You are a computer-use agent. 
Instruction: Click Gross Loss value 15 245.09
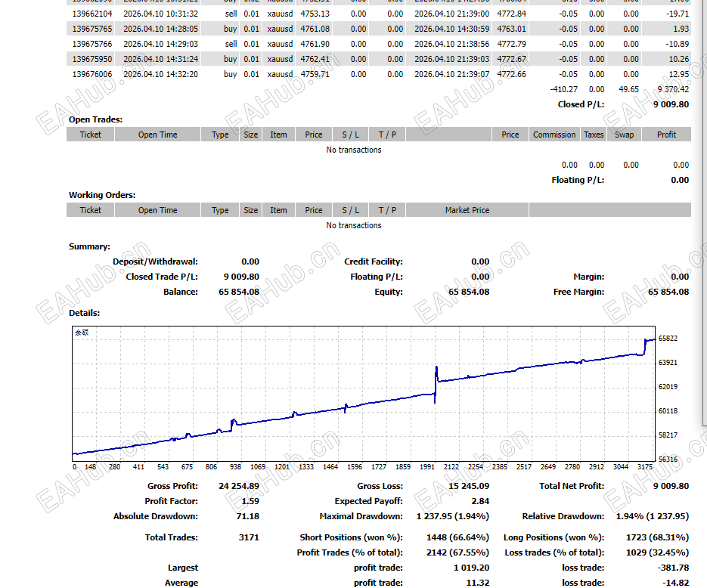pos(469,486)
